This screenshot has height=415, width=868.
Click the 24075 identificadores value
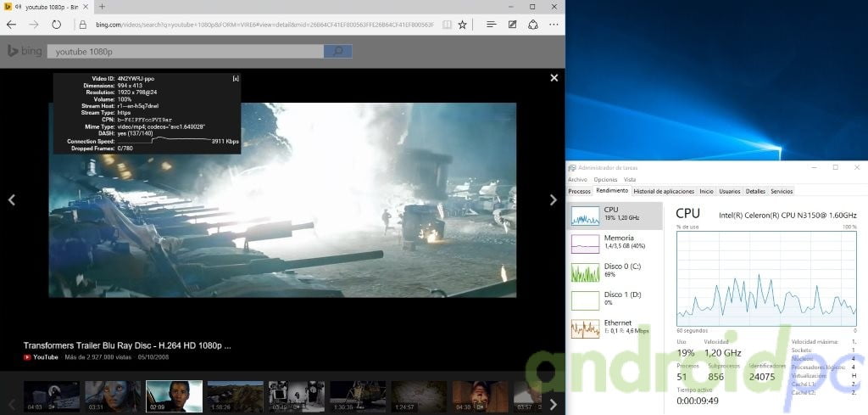762,377
